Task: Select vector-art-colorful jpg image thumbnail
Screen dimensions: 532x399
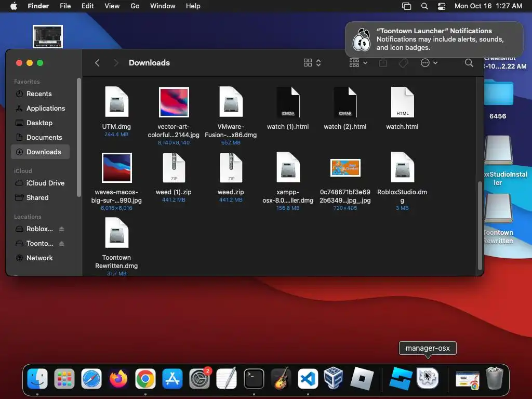Action: pyautogui.click(x=174, y=102)
